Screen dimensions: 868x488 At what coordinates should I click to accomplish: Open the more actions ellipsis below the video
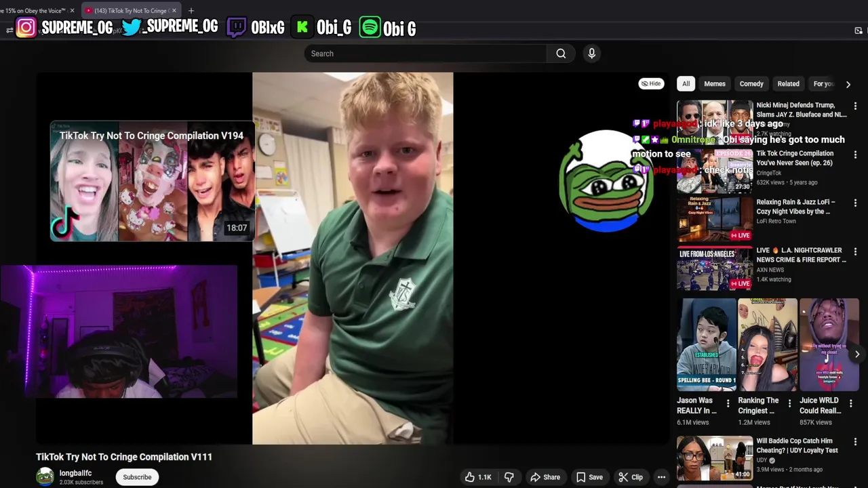(x=661, y=477)
